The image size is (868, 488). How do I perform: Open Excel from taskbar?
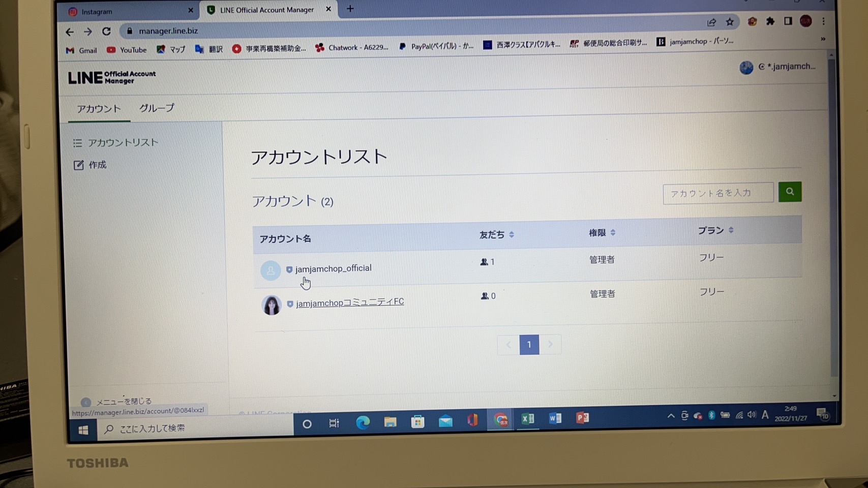coord(528,418)
